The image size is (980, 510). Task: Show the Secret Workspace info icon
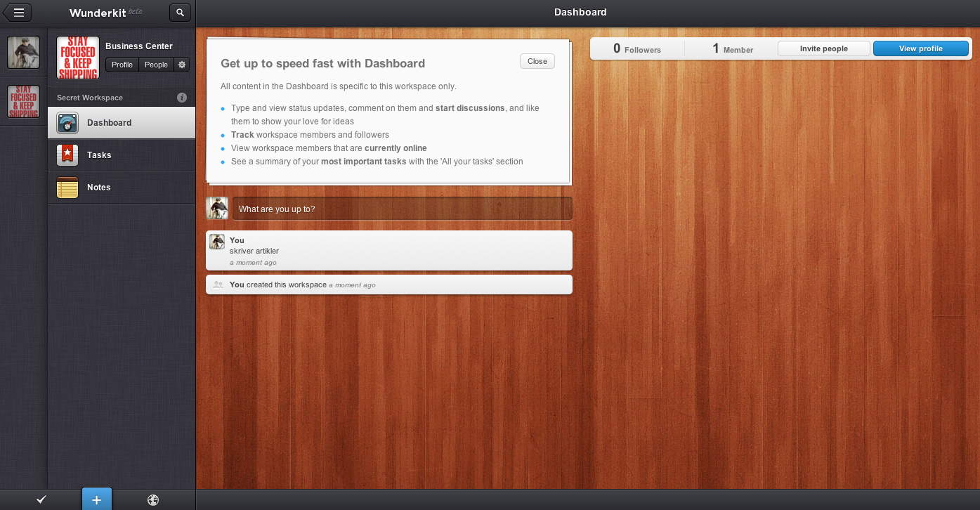click(182, 98)
